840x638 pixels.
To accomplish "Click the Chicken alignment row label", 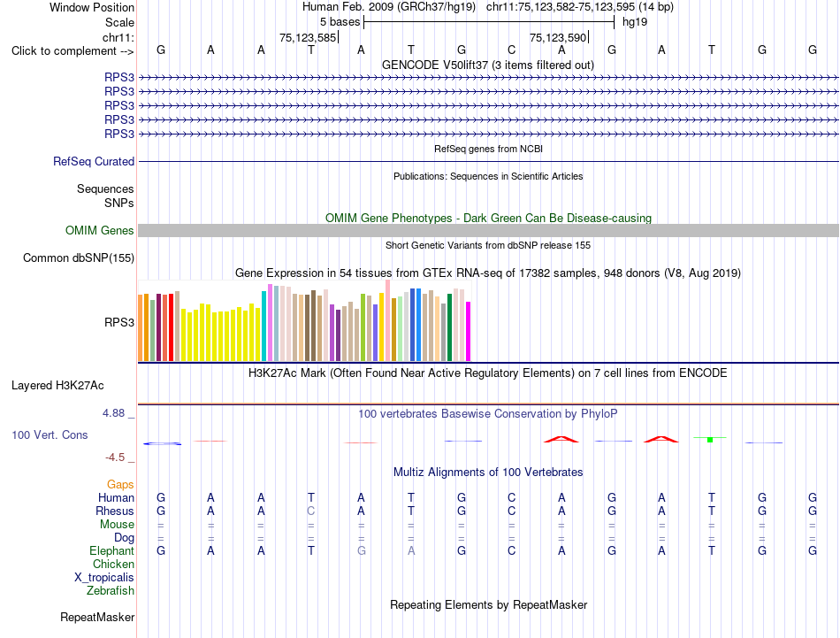I will [x=113, y=564].
